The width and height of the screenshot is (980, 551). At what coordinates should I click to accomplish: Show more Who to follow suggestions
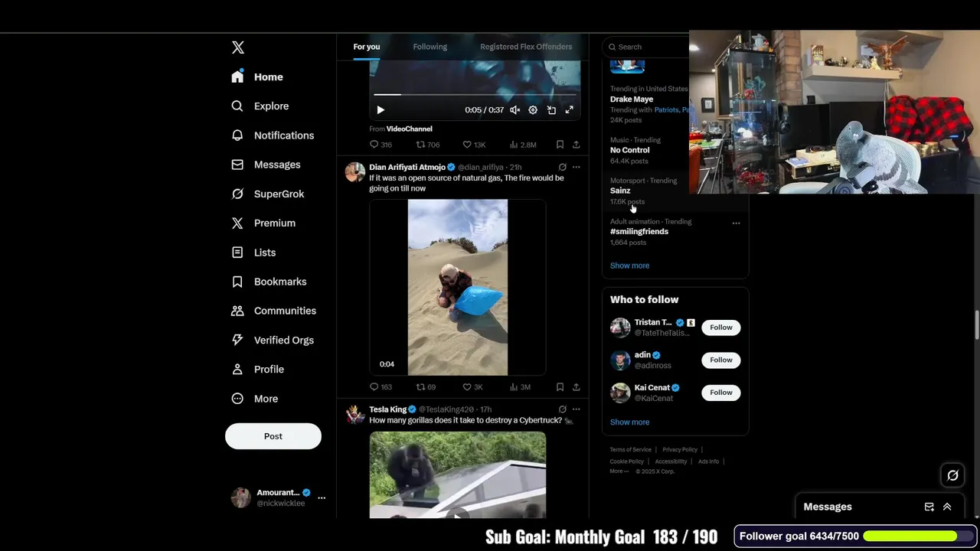629,422
